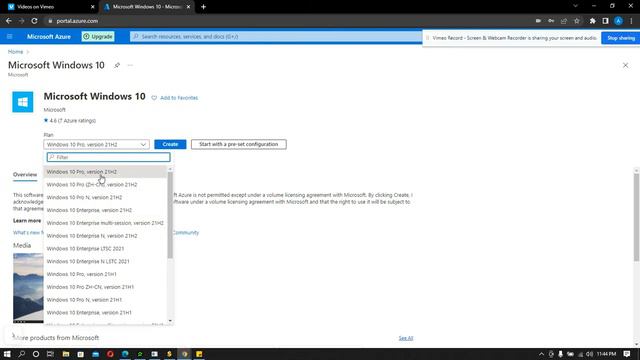The width and height of the screenshot is (640, 360).
Task: Show hidden system tray icons
Action: click(541, 354)
